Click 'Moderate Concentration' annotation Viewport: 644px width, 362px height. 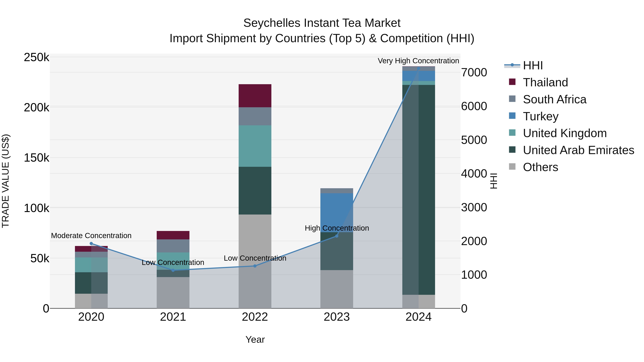[x=91, y=236]
